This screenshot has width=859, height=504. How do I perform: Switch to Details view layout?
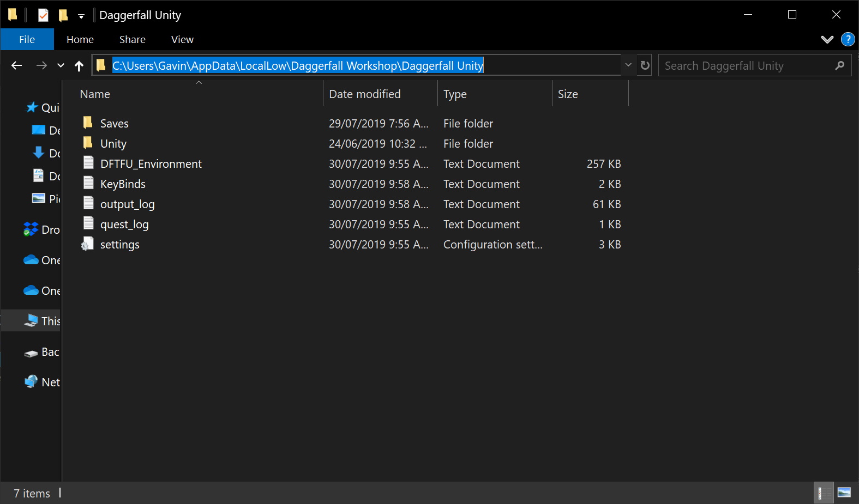pos(823,493)
